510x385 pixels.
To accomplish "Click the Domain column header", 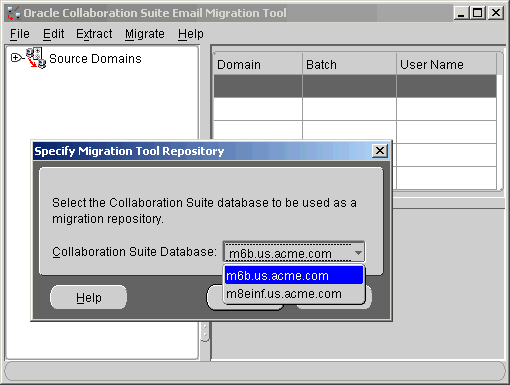I will (x=258, y=64).
